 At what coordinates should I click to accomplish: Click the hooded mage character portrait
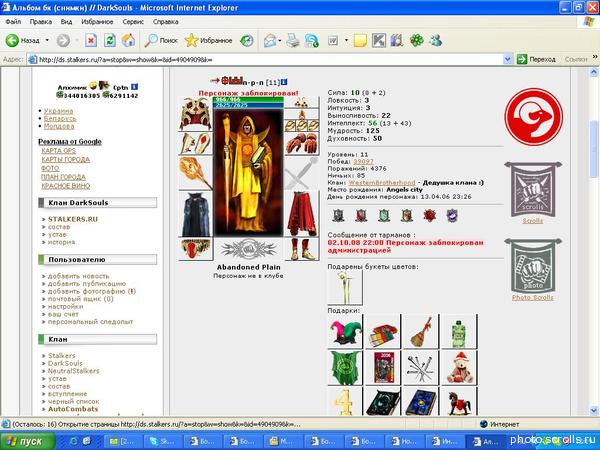point(248,173)
